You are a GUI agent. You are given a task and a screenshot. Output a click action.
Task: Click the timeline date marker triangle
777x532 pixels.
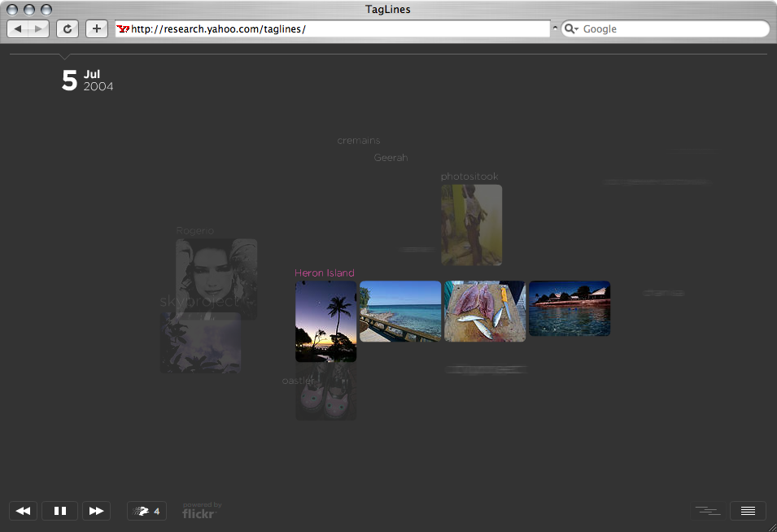[x=65, y=57]
